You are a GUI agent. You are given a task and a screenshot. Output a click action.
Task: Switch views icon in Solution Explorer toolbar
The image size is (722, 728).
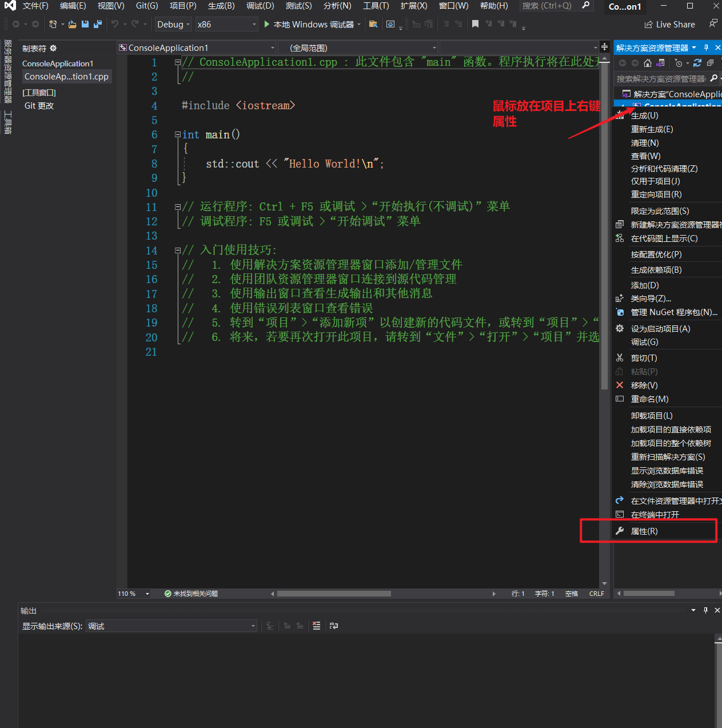coord(661,63)
